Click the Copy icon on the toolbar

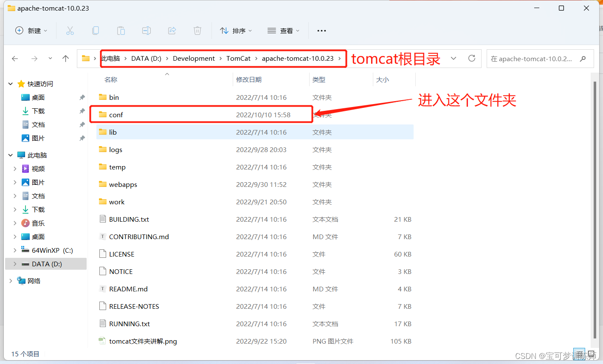click(95, 30)
